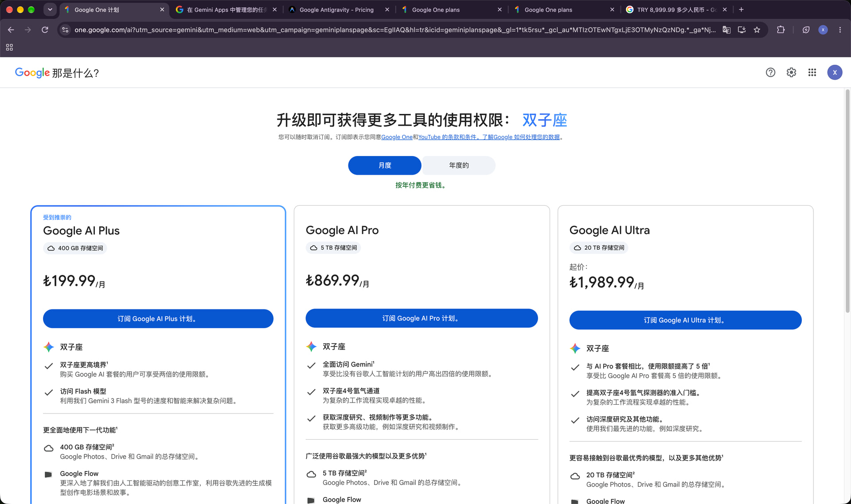This screenshot has width=851, height=504.
Task: Click the leaf icon beside the extensions button
Action: click(806, 30)
